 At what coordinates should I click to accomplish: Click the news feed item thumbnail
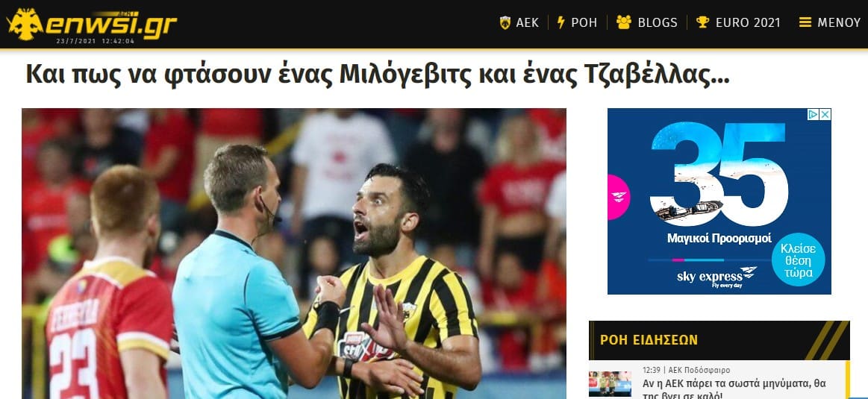[x=610, y=384]
